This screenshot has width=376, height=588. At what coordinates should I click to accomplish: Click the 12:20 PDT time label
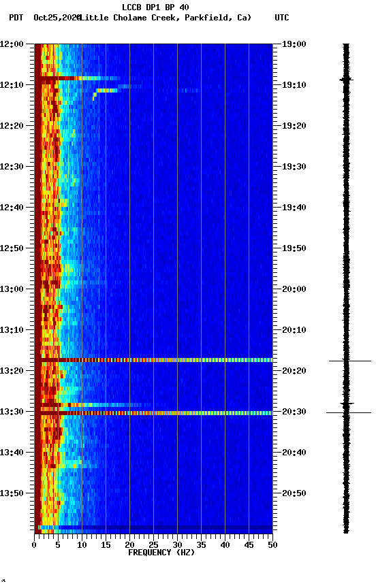click(12, 126)
